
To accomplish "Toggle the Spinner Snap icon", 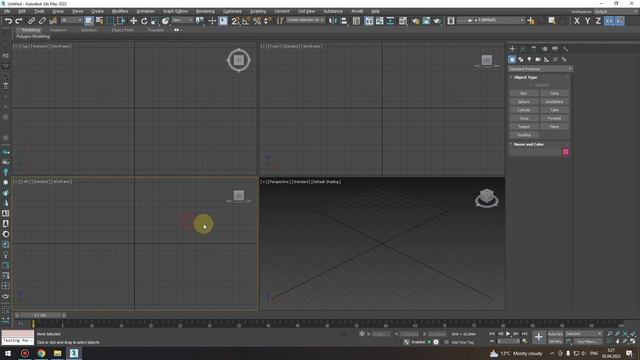I will (268, 21).
